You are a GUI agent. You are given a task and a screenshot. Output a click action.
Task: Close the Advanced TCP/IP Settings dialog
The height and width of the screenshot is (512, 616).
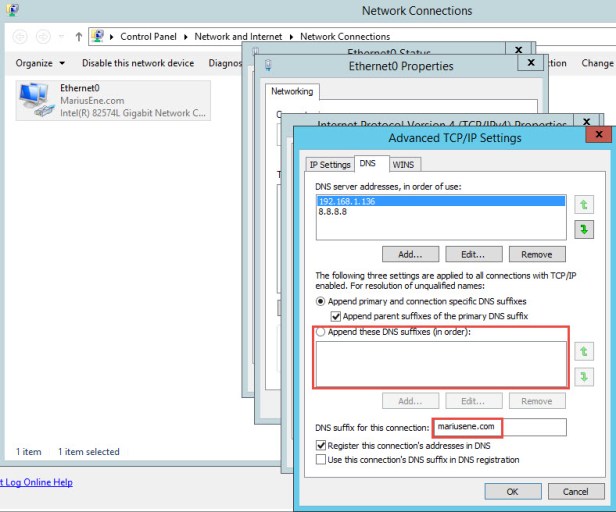[598, 135]
